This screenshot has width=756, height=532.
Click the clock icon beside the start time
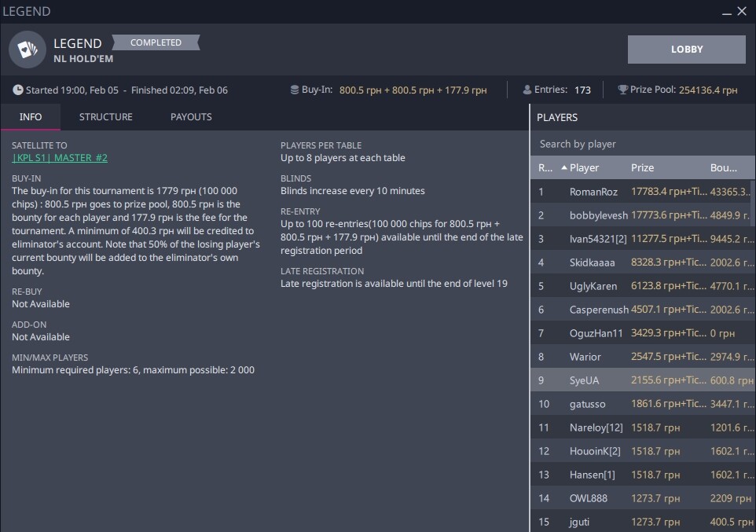[18, 90]
